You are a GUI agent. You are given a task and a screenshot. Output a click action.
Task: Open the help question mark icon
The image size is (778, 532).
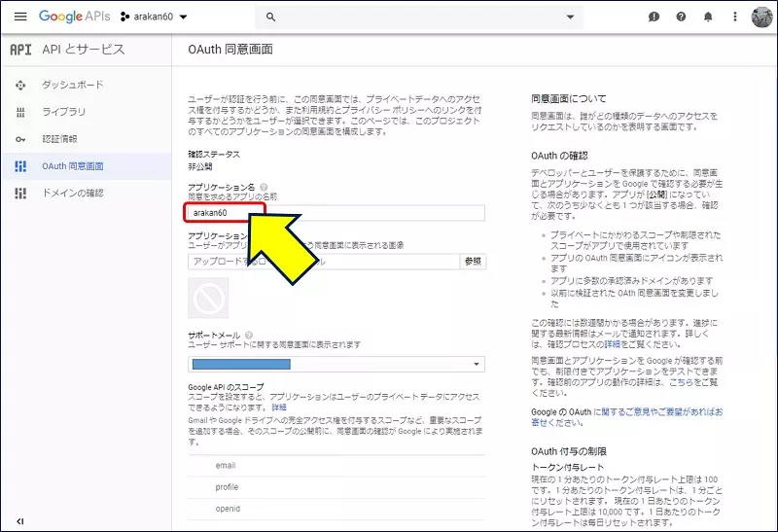(681, 17)
